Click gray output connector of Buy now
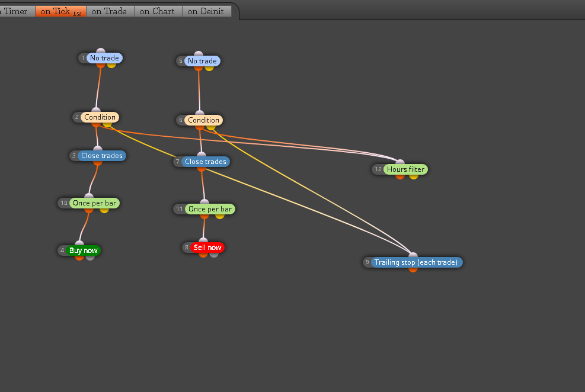The height and width of the screenshot is (392, 585). [90, 258]
